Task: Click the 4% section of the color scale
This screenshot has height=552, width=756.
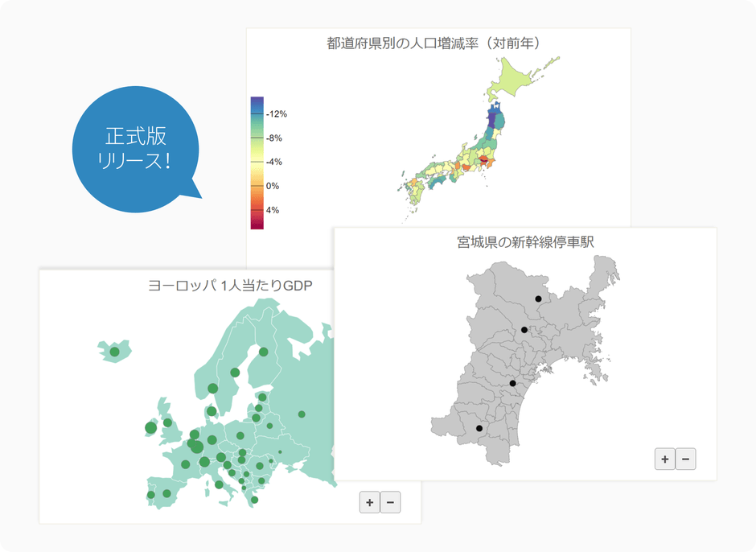Action: pos(259,209)
